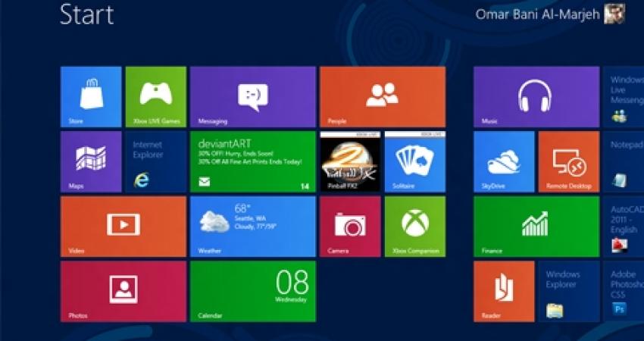Open the Maps tile

tap(91, 161)
